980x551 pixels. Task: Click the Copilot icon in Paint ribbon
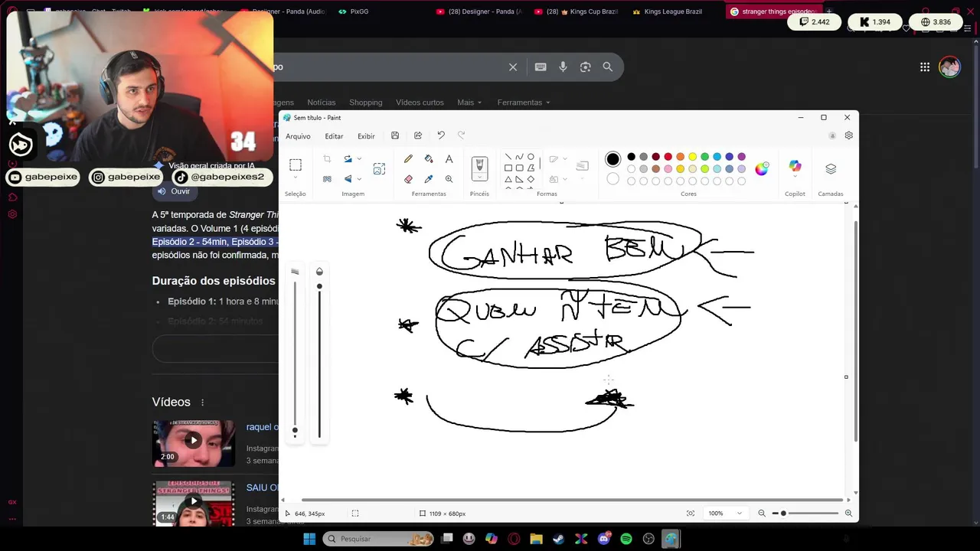795,167
